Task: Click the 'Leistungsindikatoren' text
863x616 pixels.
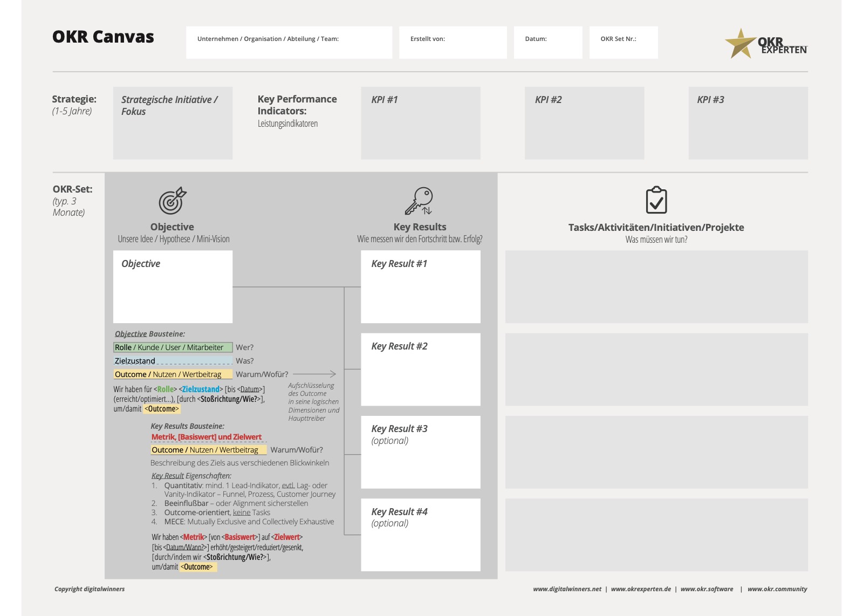Action: [x=287, y=124]
